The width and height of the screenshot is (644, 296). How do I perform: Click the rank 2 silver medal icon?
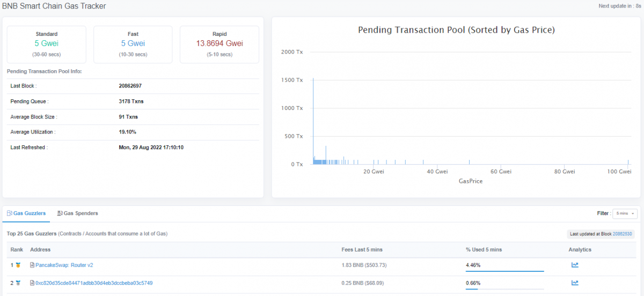[x=18, y=283]
